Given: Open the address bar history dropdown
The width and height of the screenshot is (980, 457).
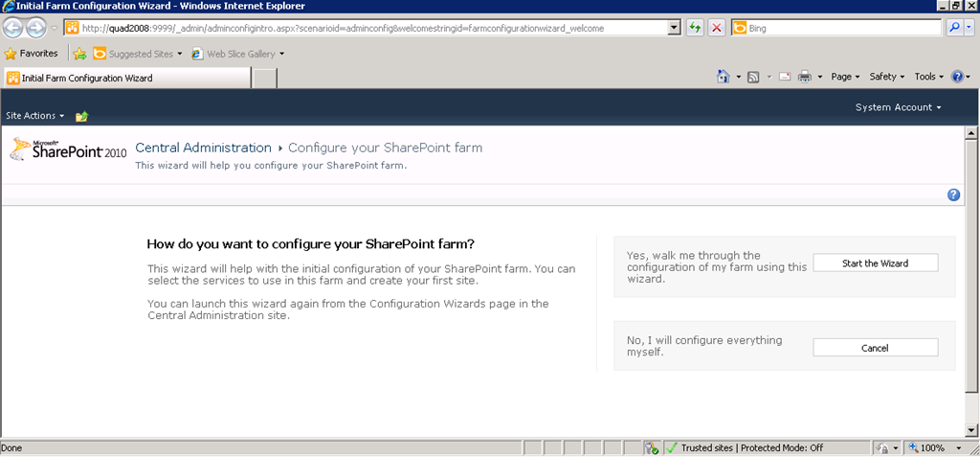Looking at the screenshot, I should [x=675, y=28].
